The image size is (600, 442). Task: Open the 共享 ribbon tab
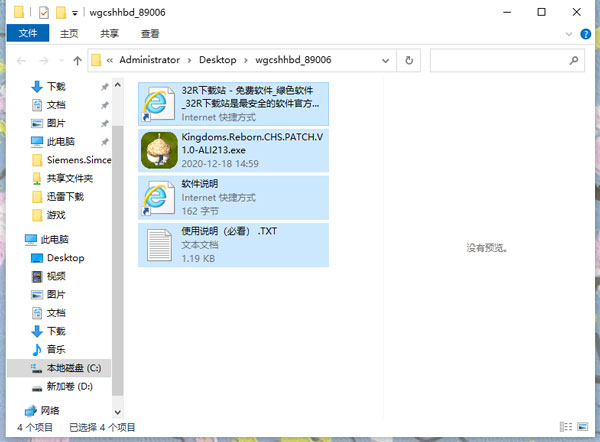(109, 34)
